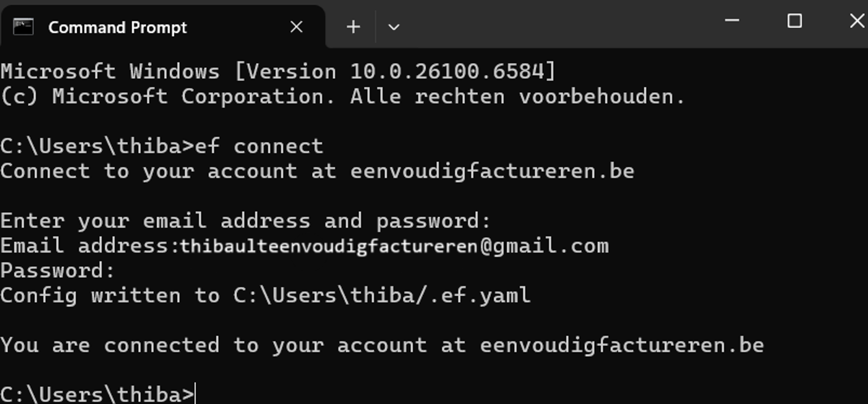868x404 pixels.
Task: Click the Command Prompt terminal icon in the tab
Action: (23, 27)
